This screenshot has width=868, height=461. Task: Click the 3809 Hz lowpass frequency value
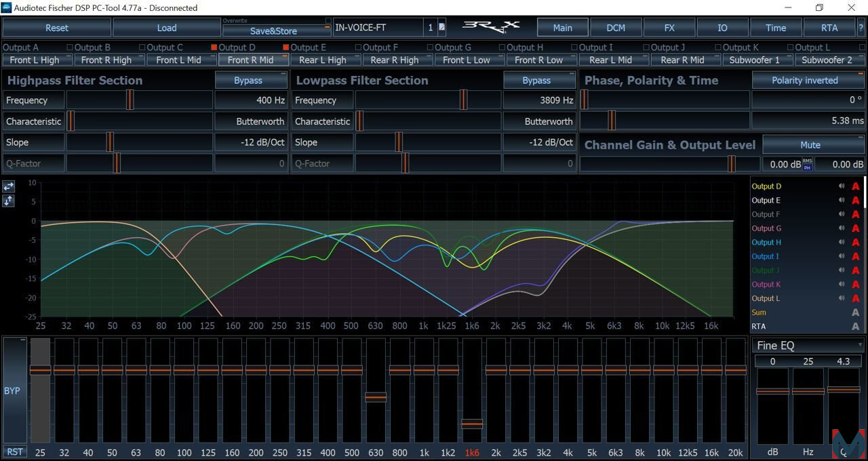click(540, 100)
